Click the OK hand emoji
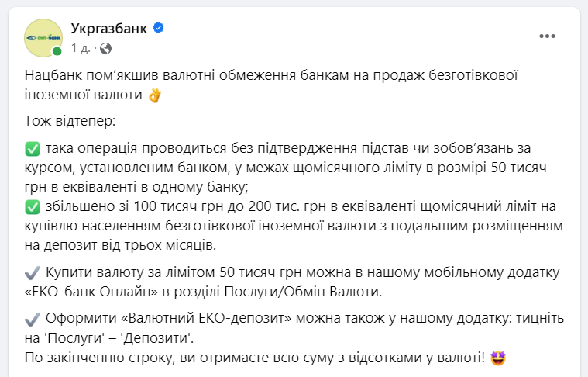The width and height of the screenshot is (588, 377). pos(154,95)
